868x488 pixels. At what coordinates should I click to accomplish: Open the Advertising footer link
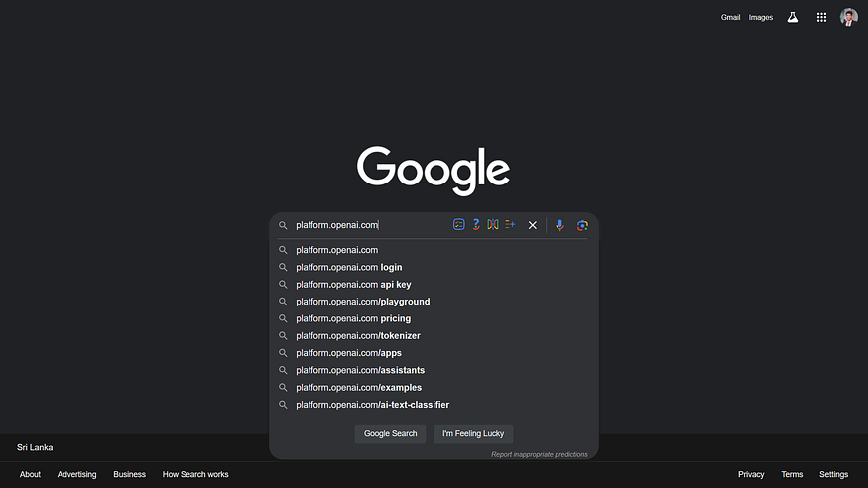[76, 474]
